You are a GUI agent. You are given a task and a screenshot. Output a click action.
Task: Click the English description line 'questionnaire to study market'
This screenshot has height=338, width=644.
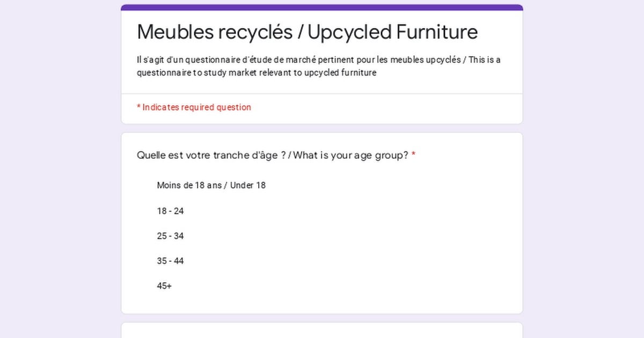coord(257,73)
